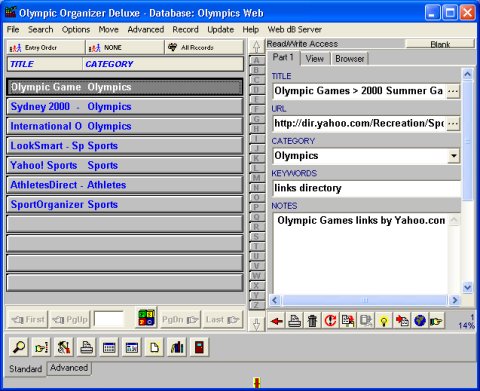Click the print record icon beside red arrow
480x391 pixels.
tap(295, 321)
